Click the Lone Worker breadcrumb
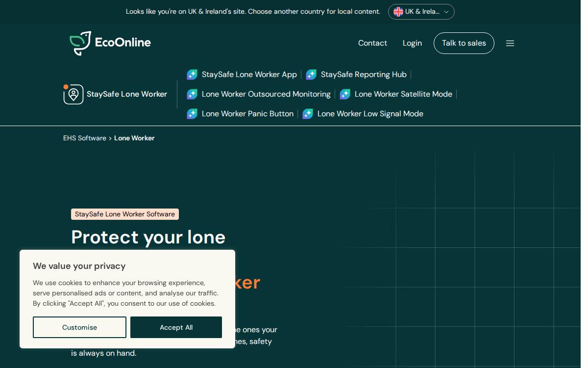588x368 pixels. coord(134,138)
